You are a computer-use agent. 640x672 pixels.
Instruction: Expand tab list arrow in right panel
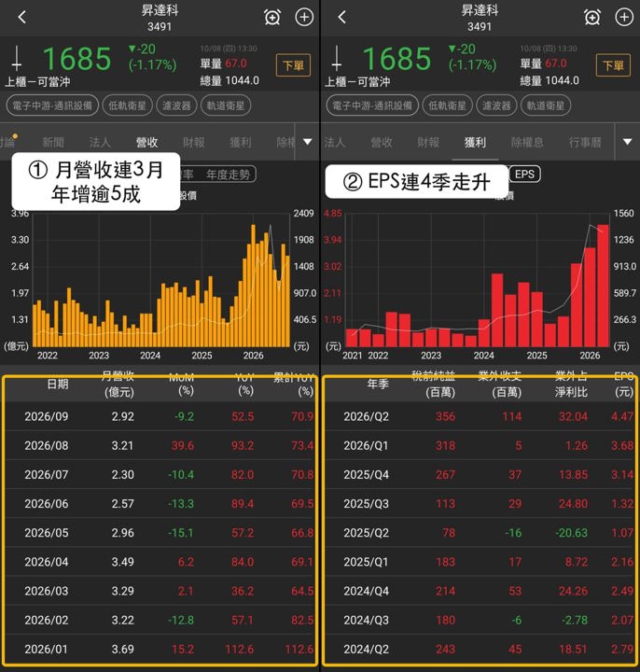coord(628,142)
